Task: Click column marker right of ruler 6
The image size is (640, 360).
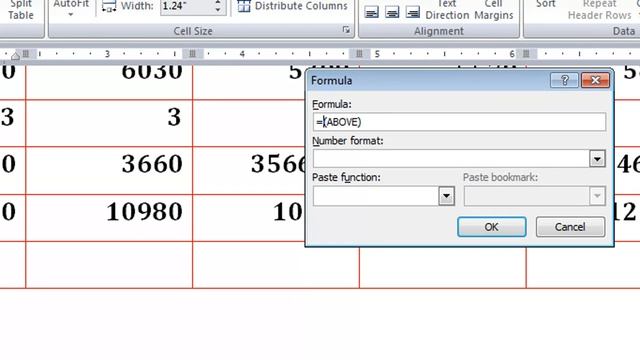Action: (x=526, y=54)
